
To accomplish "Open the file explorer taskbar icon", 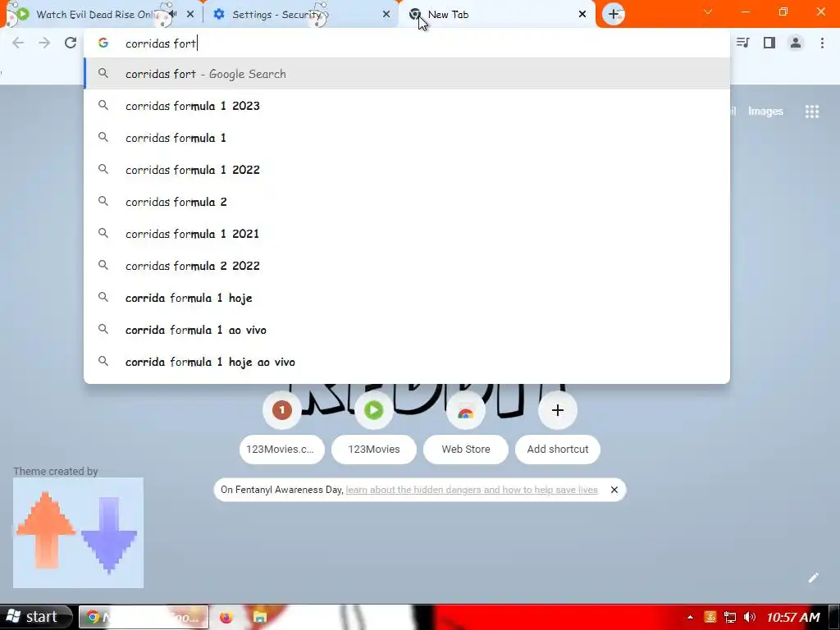I will tap(260, 617).
